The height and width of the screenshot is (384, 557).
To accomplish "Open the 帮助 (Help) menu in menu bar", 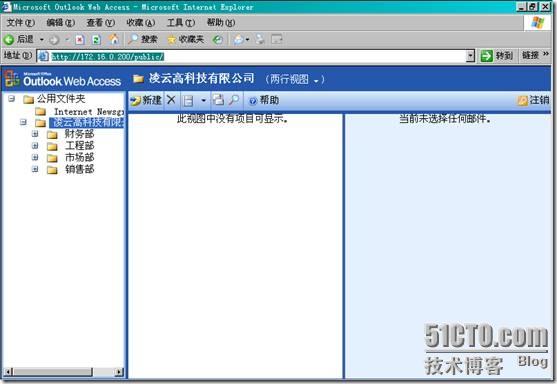I will 221,23.
